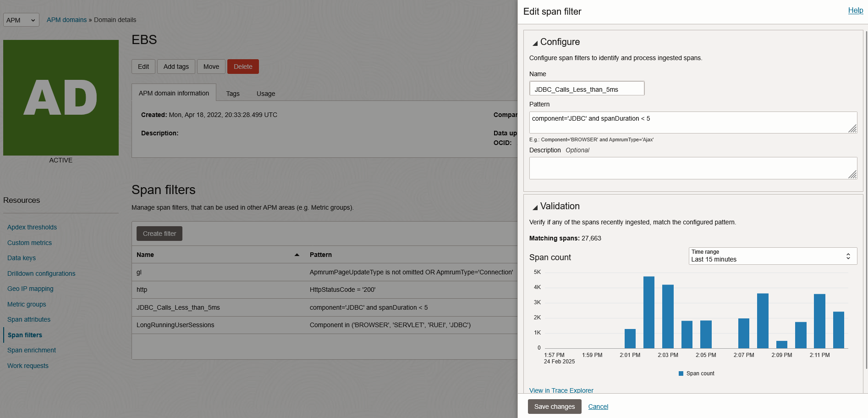Click the Span count legend swatch
This screenshot has height=418, width=868.
click(x=681, y=373)
